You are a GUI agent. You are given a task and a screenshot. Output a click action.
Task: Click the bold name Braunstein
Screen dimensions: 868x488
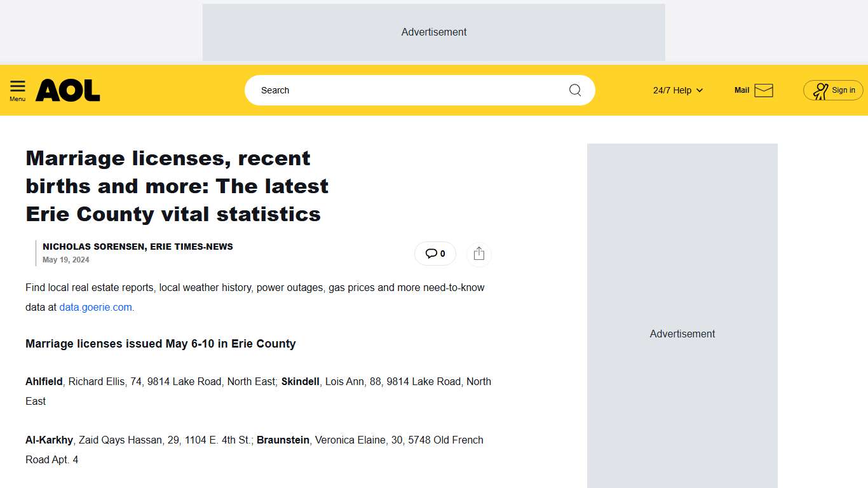coord(283,440)
